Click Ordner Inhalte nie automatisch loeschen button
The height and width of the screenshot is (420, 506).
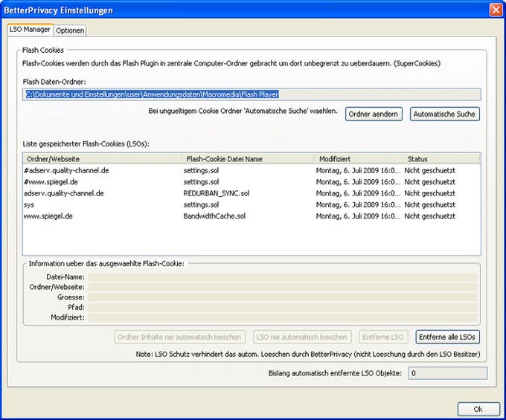[x=179, y=337]
